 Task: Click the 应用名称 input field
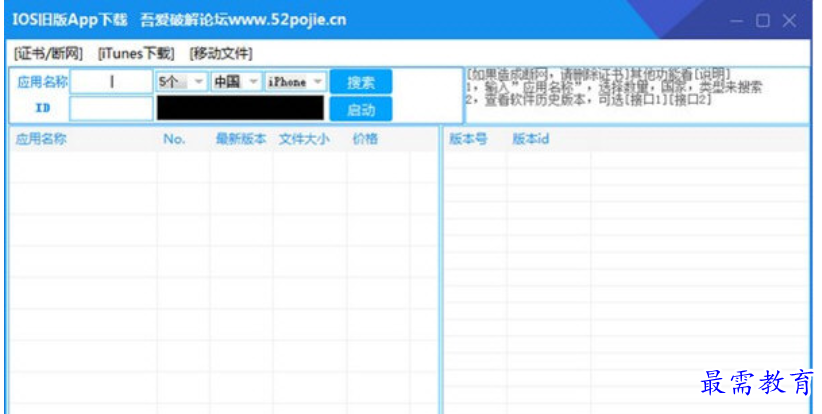pos(111,82)
